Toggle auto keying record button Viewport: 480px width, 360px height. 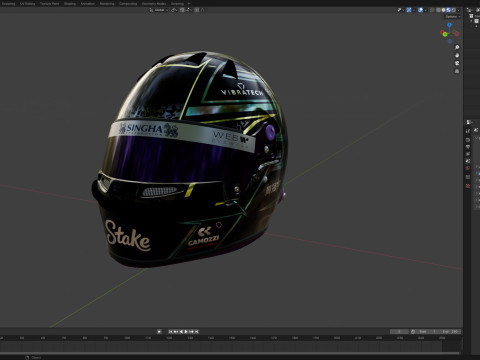(x=159, y=332)
